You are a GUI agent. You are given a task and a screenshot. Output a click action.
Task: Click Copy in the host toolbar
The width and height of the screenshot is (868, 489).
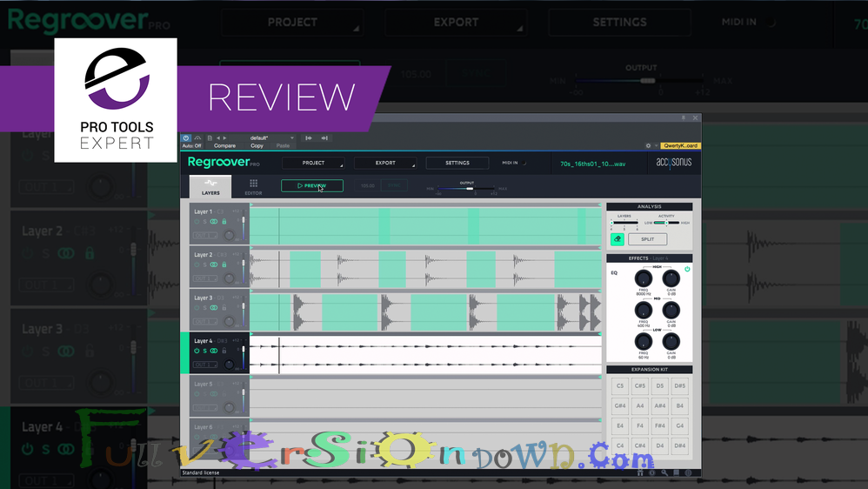(x=257, y=145)
